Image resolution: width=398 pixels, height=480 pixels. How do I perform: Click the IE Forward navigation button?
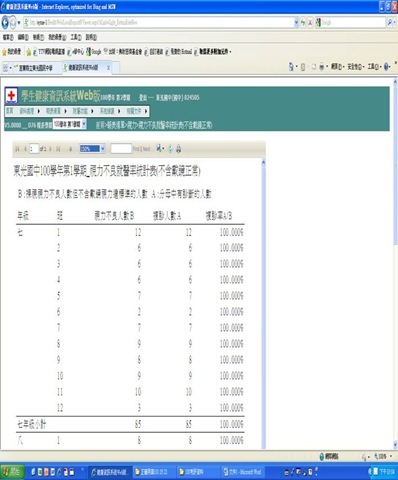13,23
